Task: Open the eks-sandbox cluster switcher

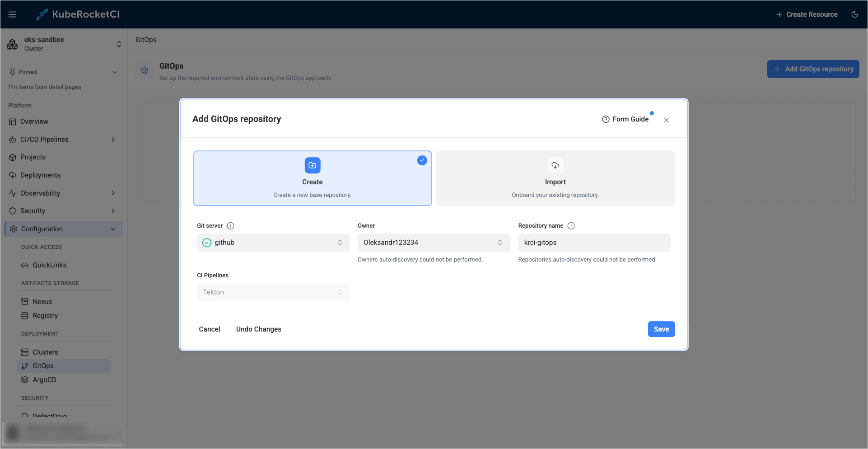Action: tap(119, 44)
